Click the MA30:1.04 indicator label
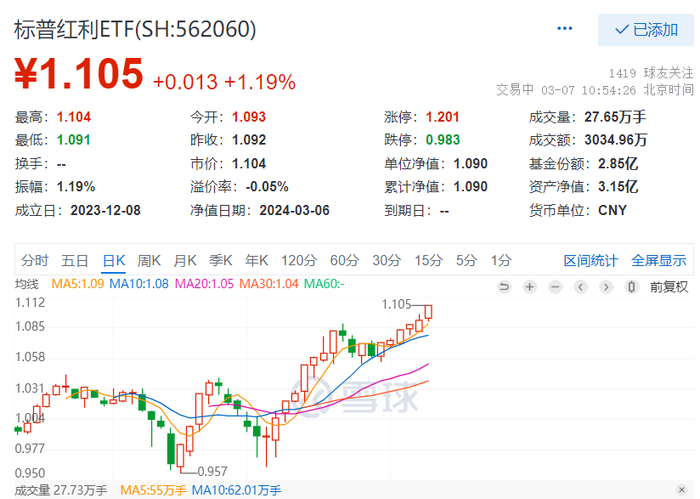700x499 pixels. [269, 284]
